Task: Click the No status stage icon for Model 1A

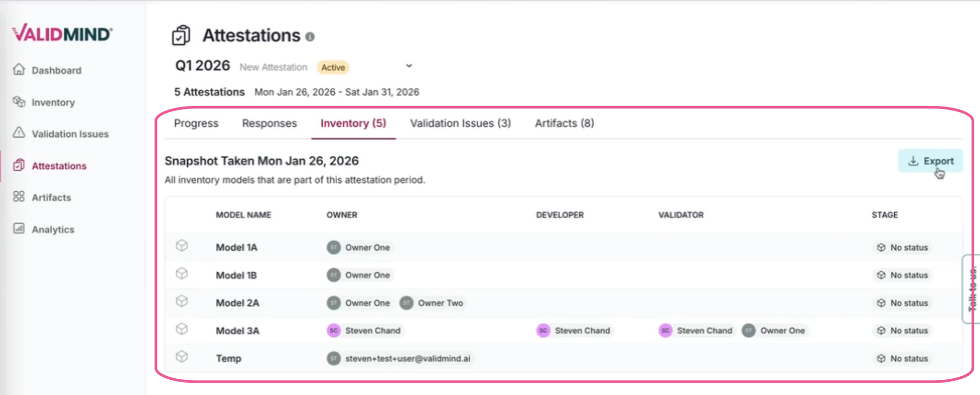Action: [x=881, y=248]
